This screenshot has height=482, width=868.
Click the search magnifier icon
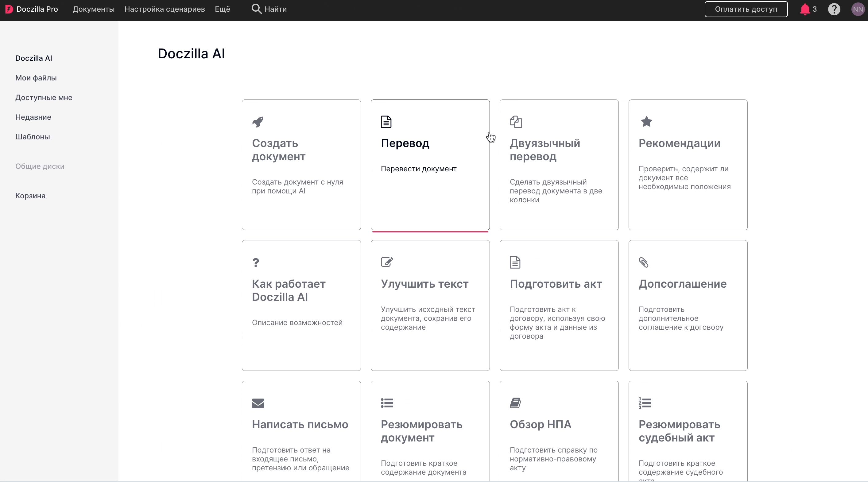coord(256,9)
